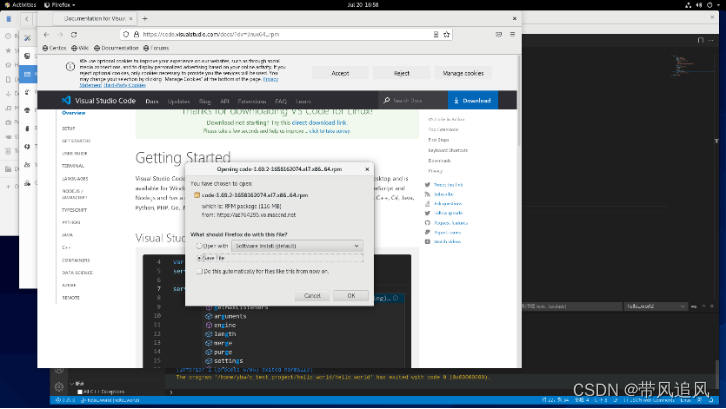Open the Software Install (default) dropdown

coord(297,246)
